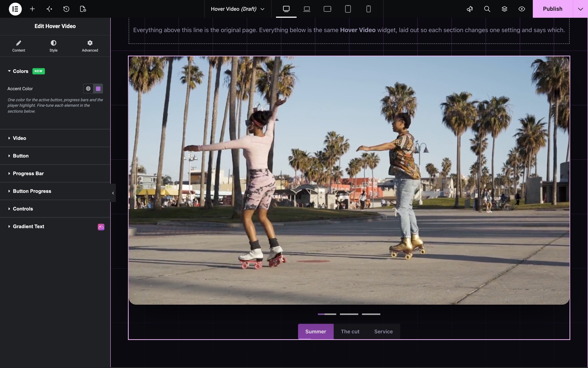Click the second video progress bar
Image resolution: width=588 pixels, height=368 pixels.
(x=349, y=314)
